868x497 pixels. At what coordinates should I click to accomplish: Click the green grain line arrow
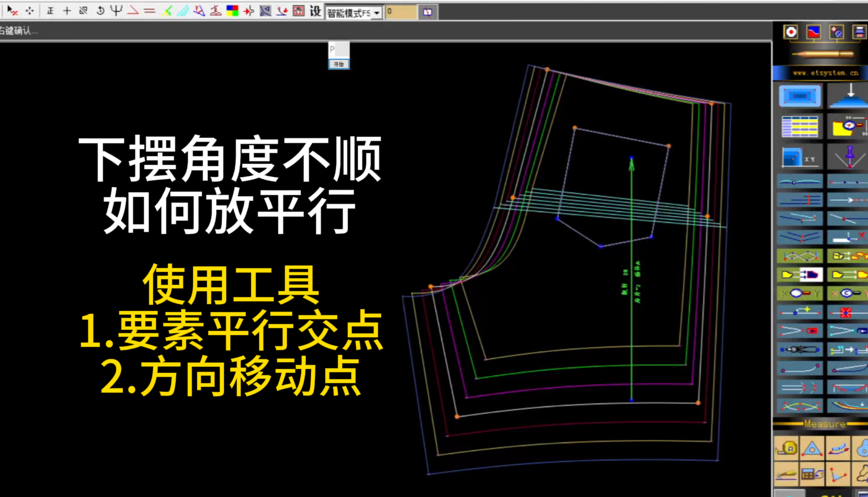click(632, 279)
